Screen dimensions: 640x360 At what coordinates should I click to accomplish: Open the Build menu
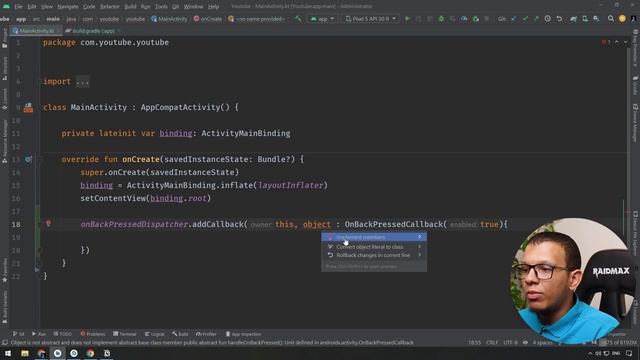131,7
